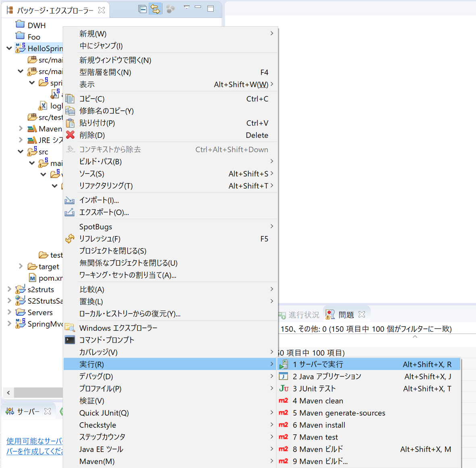Click the Windows エクスプローラー icon
The image size is (476, 468).
[x=70, y=327]
